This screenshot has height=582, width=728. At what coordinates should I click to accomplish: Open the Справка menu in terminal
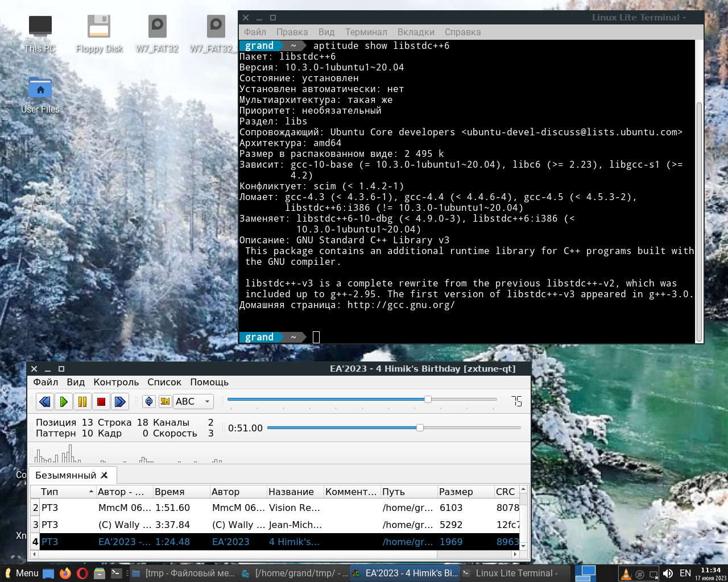tap(462, 32)
